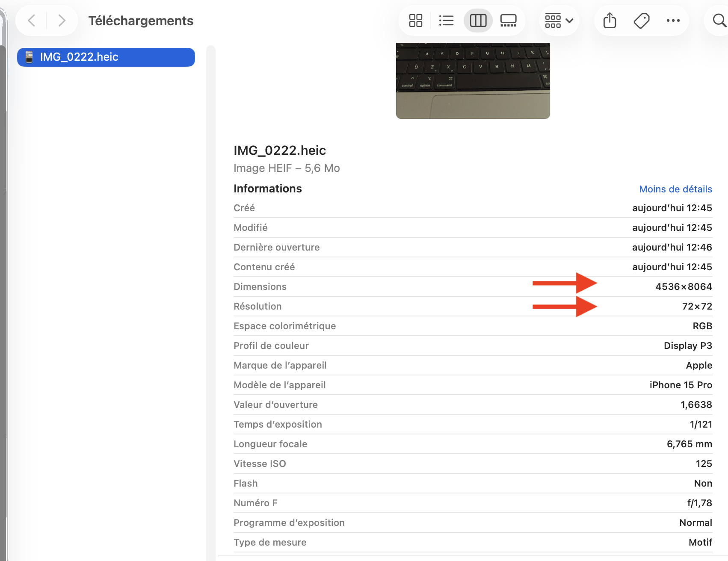Click the 'aujourd'hui 12:46' last opened value
Viewport: 728px width, 561px height.
(672, 247)
